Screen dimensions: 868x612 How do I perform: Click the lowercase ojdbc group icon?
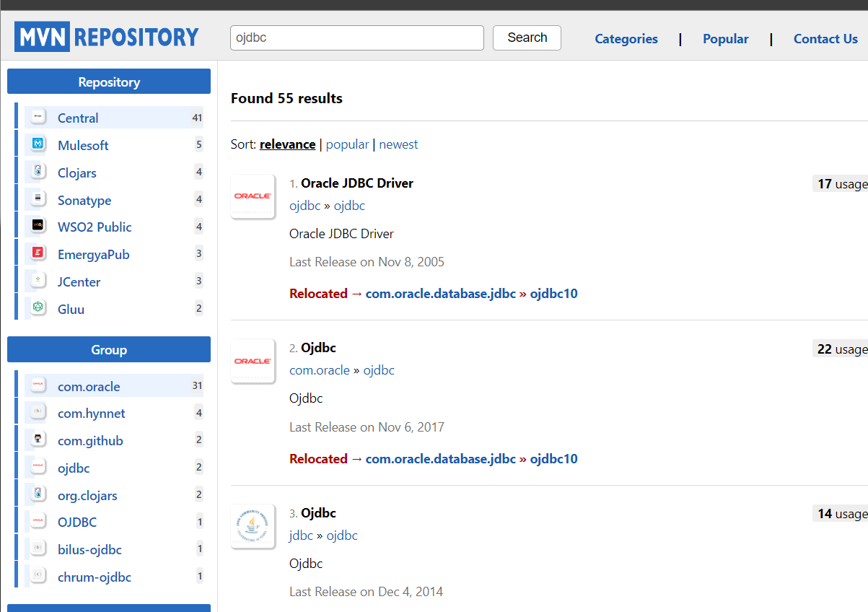(x=38, y=467)
